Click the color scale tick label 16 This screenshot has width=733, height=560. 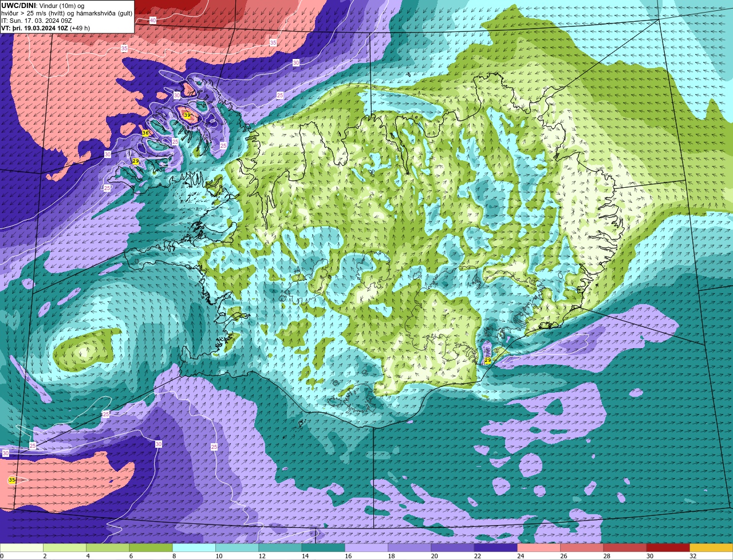[348, 556]
